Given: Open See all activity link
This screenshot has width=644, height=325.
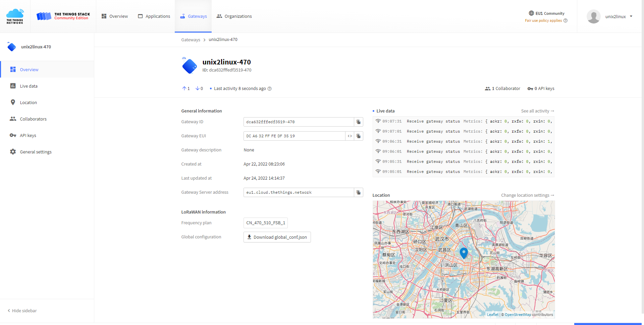Looking at the screenshot, I should pos(537,111).
